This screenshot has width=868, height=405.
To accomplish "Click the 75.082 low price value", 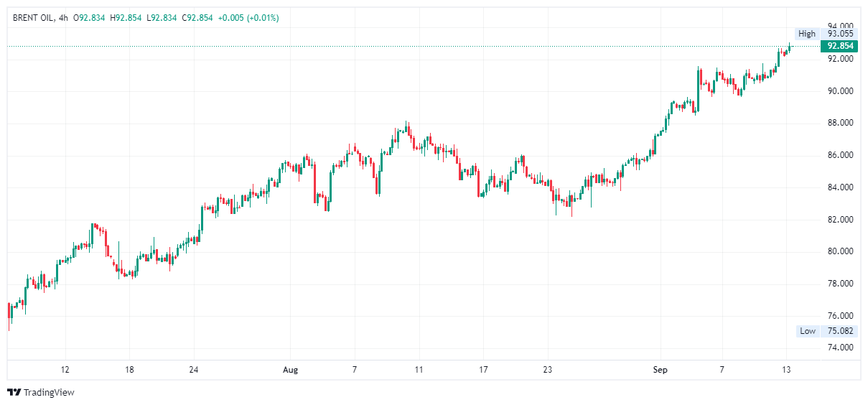I will tap(840, 331).
